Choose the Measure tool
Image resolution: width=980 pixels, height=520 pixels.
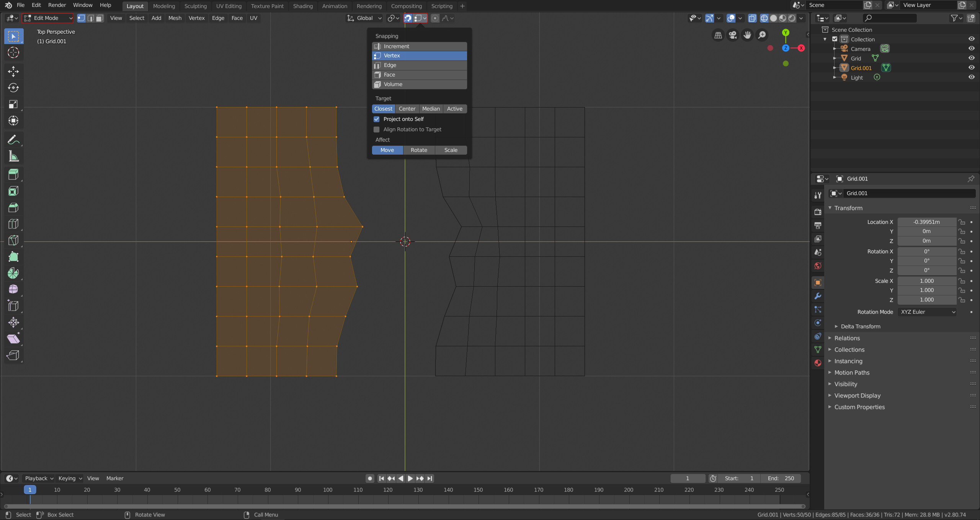coord(13,156)
